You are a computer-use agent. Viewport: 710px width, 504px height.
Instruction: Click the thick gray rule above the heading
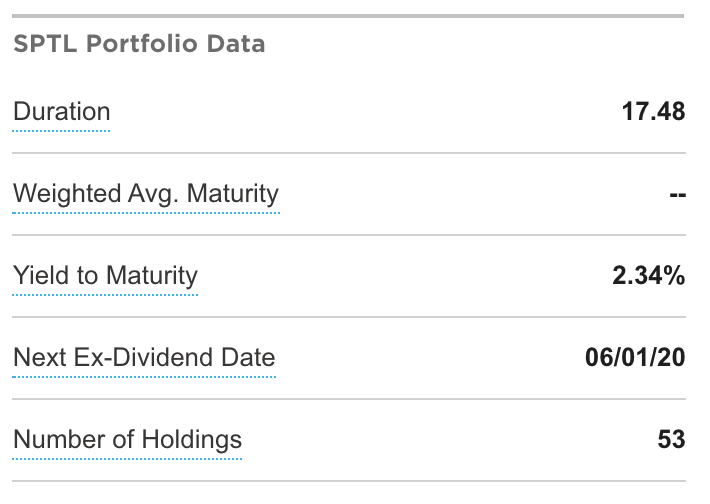[348, 16]
